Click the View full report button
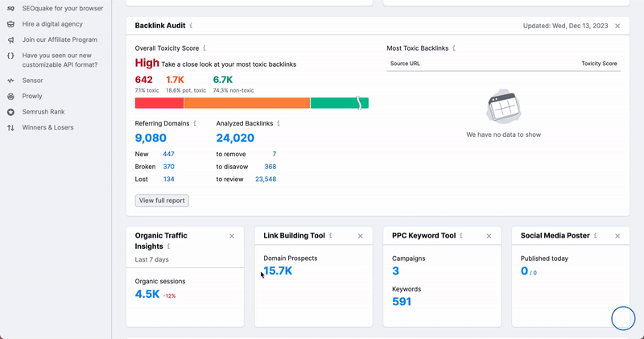Viewport: 644px width, 339px height. [162, 201]
